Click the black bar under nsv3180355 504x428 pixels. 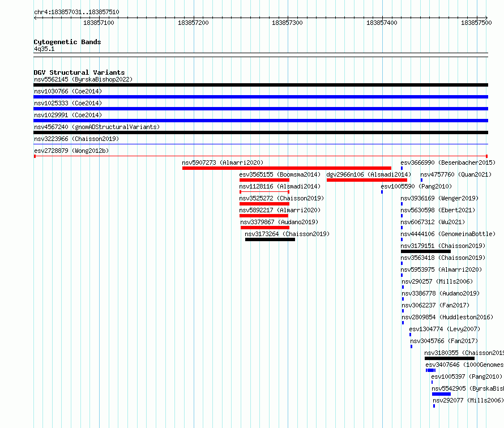[450, 358]
